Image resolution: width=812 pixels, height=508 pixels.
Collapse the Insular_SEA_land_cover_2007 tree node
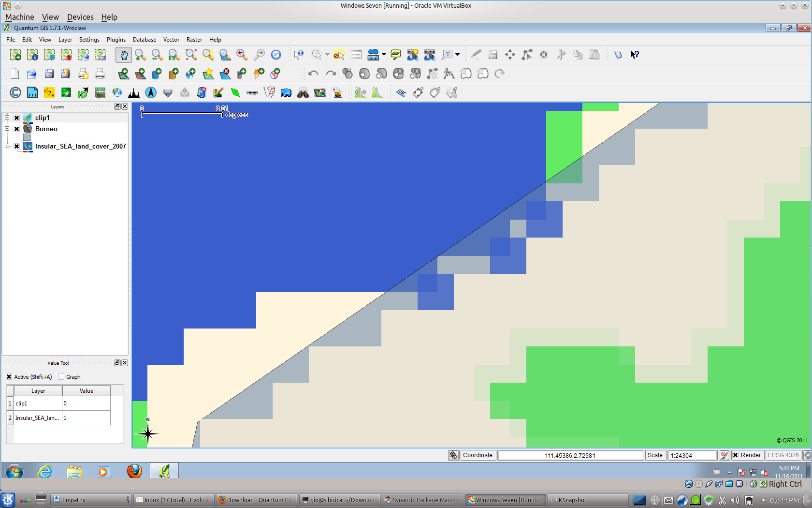[7, 146]
